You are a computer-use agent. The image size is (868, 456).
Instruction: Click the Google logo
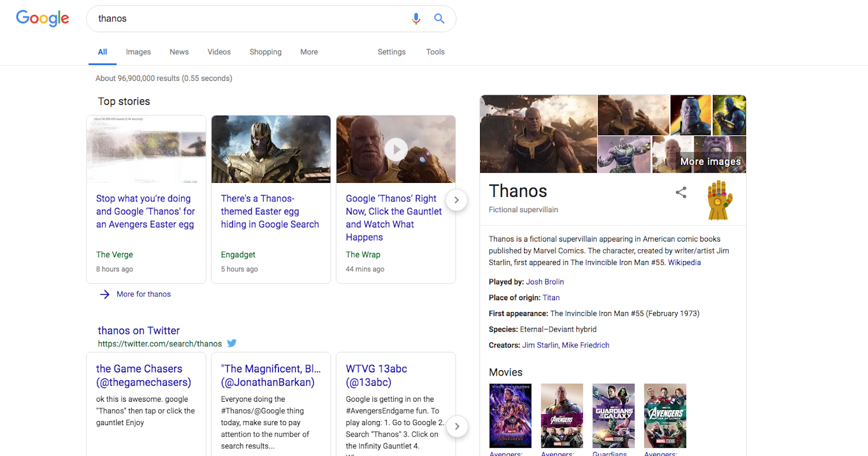pos(42,18)
